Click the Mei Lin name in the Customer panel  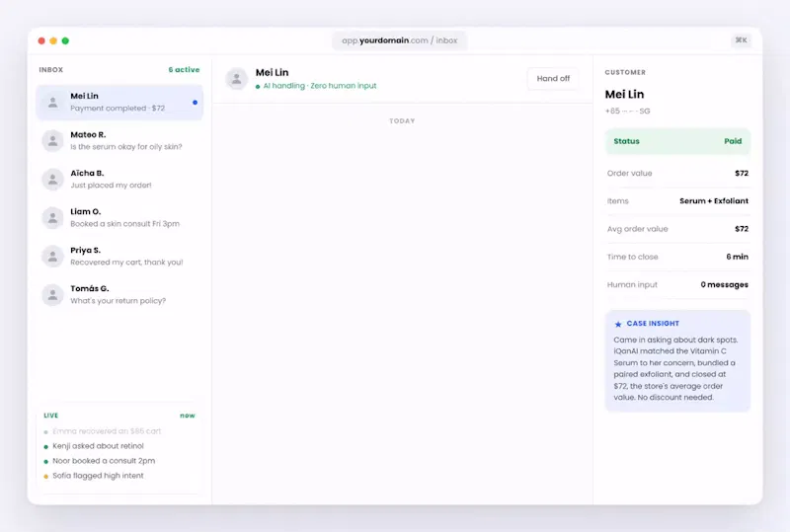pos(625,94)
